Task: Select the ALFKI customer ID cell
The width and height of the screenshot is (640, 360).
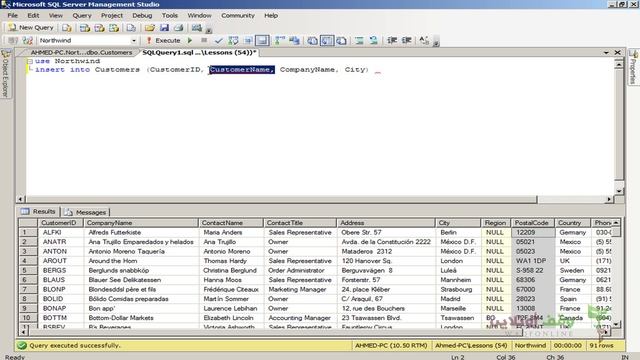Action: [61, 232]
